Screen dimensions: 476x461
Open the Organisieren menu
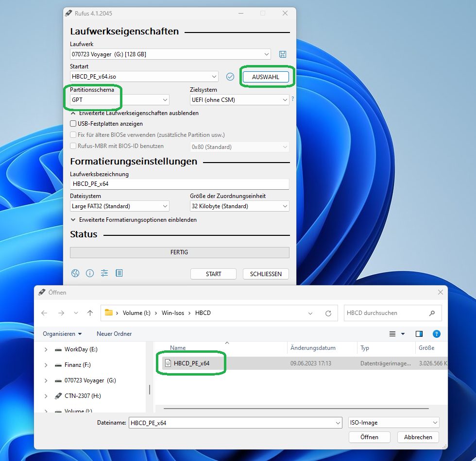tap(62, 334)
